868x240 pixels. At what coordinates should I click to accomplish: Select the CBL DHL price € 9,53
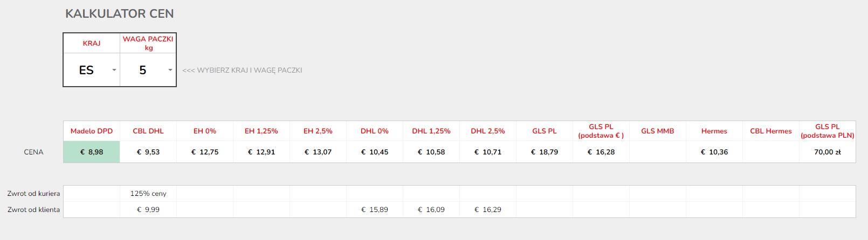[x=148, y=152]
